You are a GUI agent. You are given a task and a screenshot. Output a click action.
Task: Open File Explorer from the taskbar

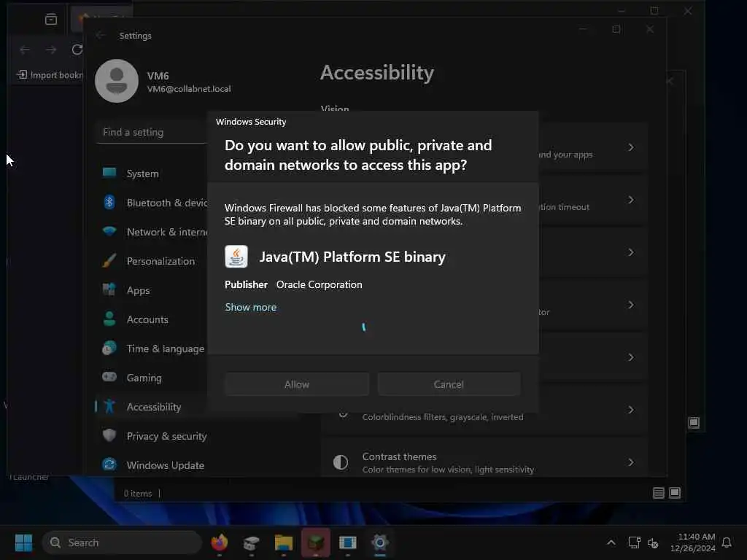(x=284, y=542)
